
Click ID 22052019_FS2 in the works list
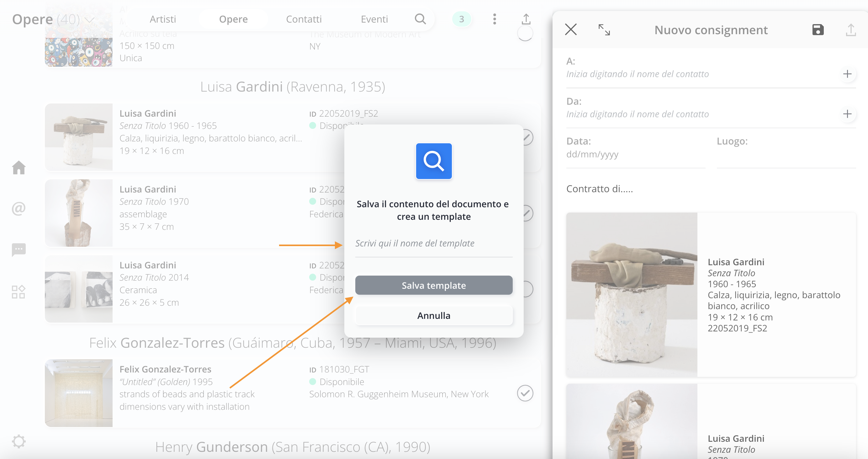click(x=344, y=113)
